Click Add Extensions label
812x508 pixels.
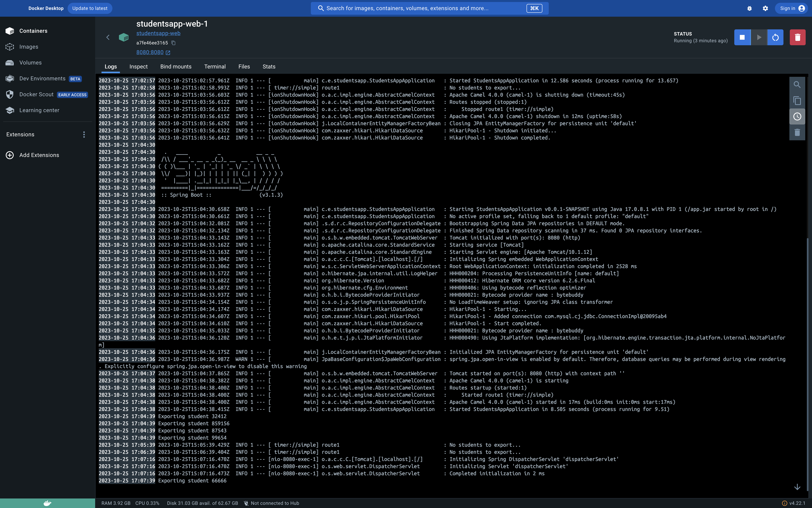(39, 155)
